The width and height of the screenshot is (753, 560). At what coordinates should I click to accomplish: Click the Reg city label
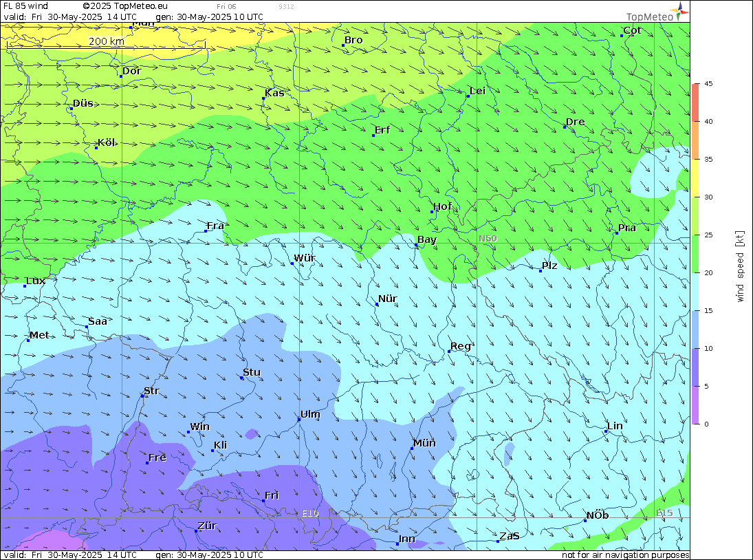click(461, 346)
